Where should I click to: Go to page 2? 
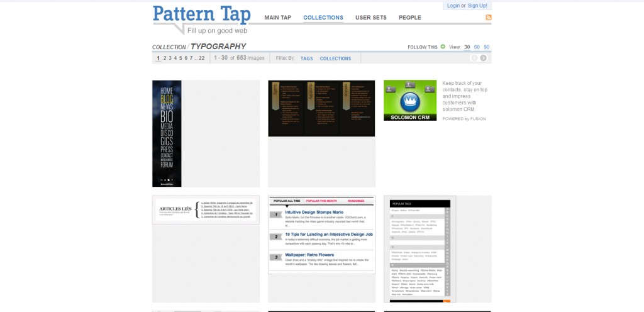[x=165, y=58]
